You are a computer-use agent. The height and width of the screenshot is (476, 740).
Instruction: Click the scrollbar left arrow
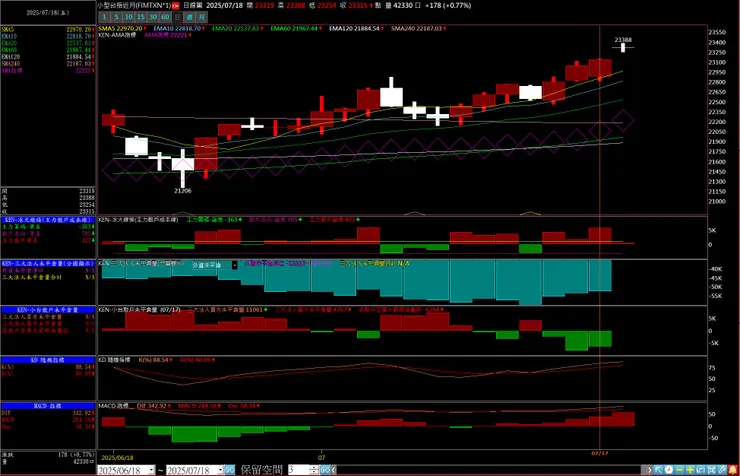pos(334,470)
